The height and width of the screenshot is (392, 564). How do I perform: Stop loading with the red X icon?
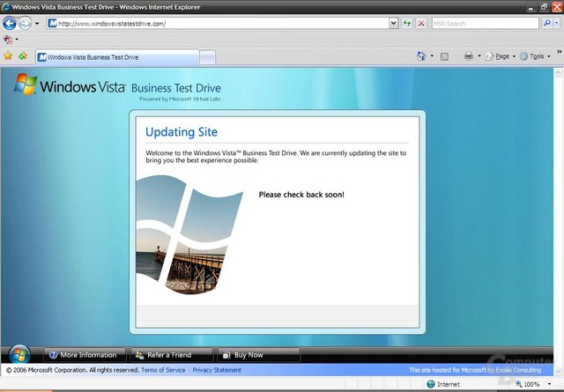point(421,24)
